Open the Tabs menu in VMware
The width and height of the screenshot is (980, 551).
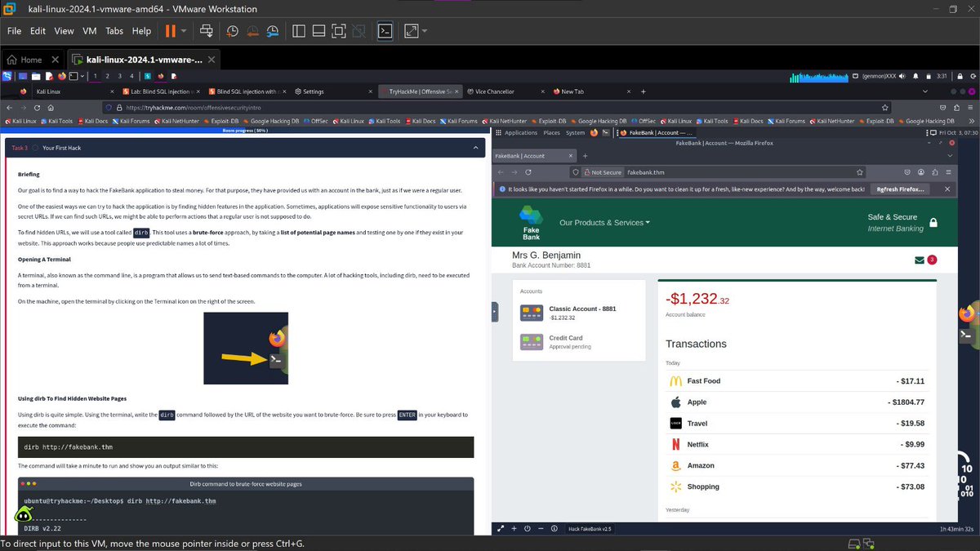114,31
